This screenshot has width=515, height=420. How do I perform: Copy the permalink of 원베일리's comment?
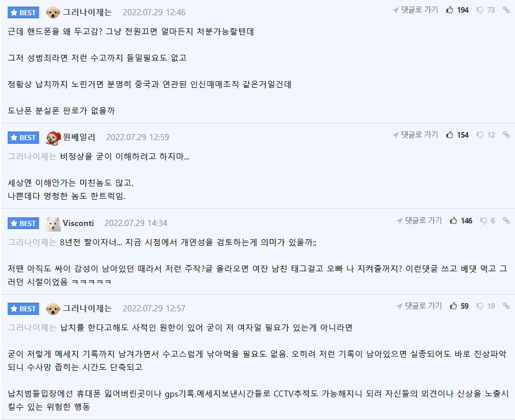[506, 135]
